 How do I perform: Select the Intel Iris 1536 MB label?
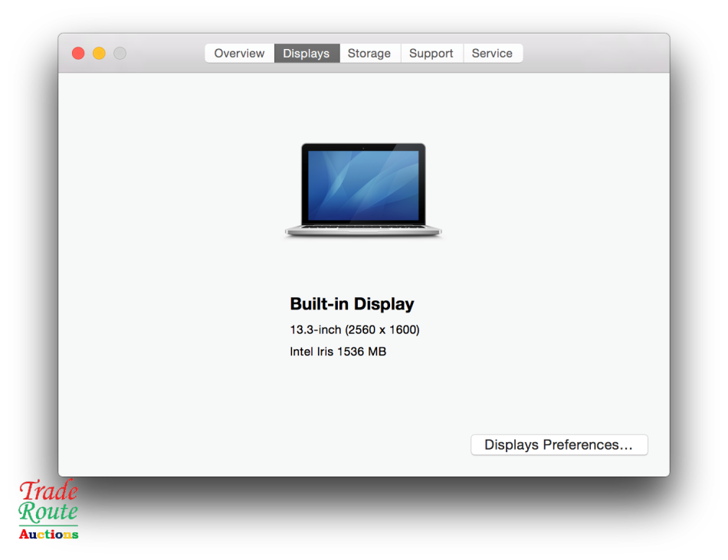[338, 352]
